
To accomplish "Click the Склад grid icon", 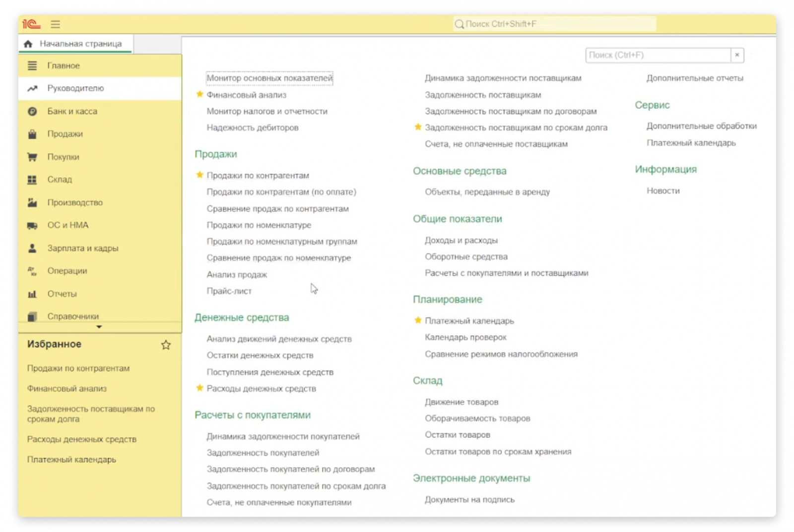I will (x=32, y=179).
